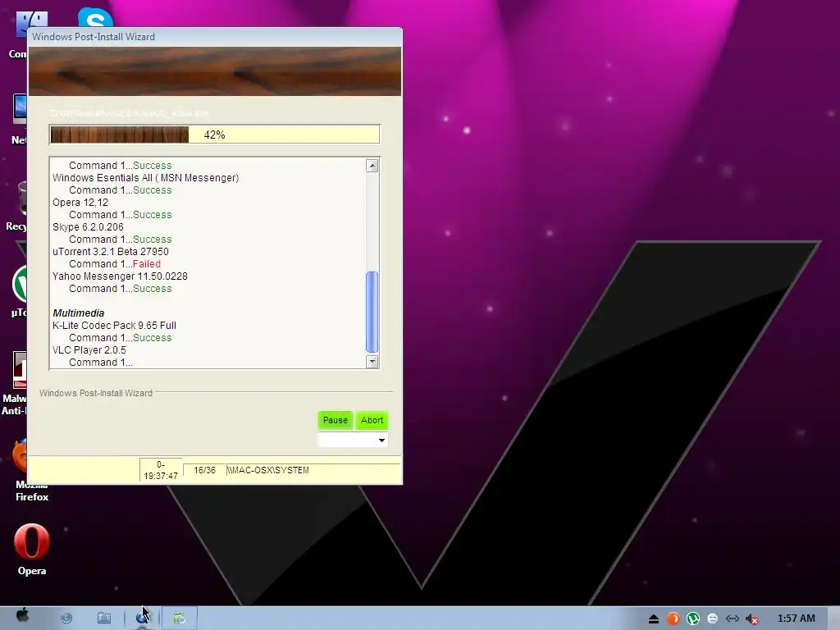The width and height of the screenshot is (840, 630).
Task: Open the Apple logo start menu
Action: (22, 615)
